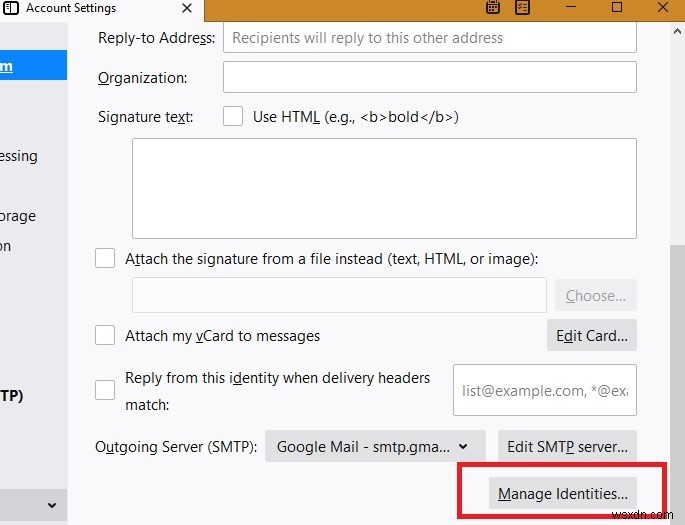Select the highlighted account in the sidebar
This screenshot has height=525, width=685.
click(x=33, y=66)
